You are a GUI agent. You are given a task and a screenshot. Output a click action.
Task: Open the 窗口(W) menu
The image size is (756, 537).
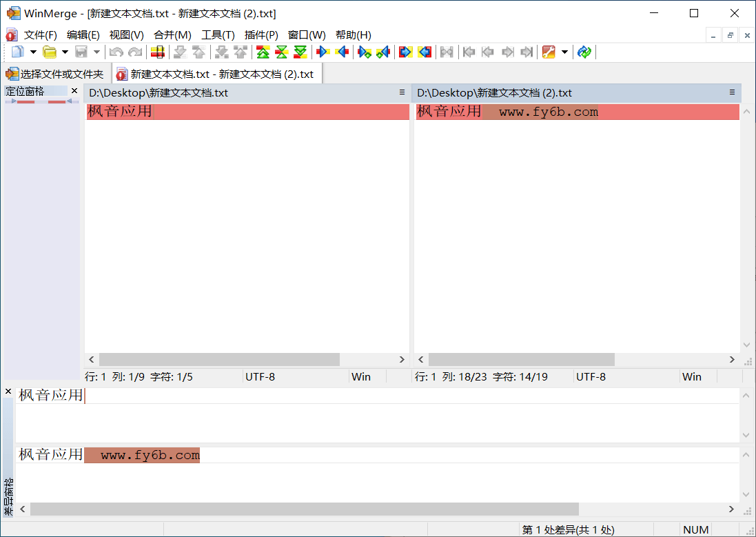point(307,34)
